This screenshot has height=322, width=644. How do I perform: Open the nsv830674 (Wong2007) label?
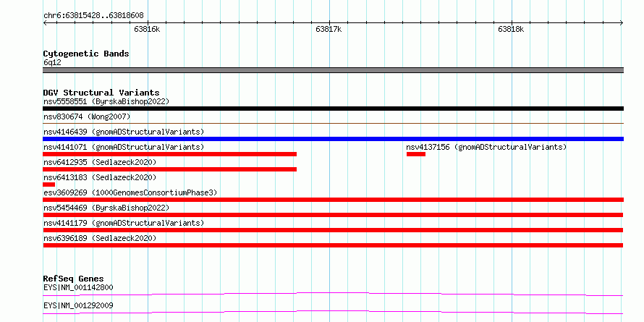tap(87, 117)
